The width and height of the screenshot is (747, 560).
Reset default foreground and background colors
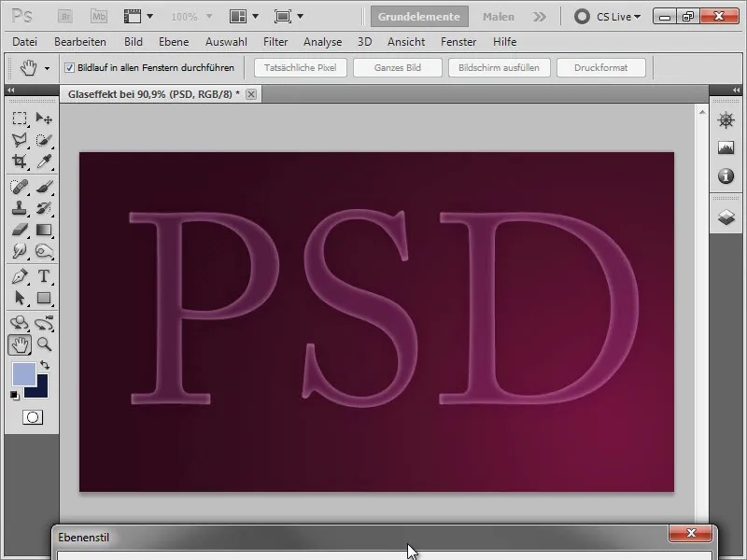[x=15, y=395]
